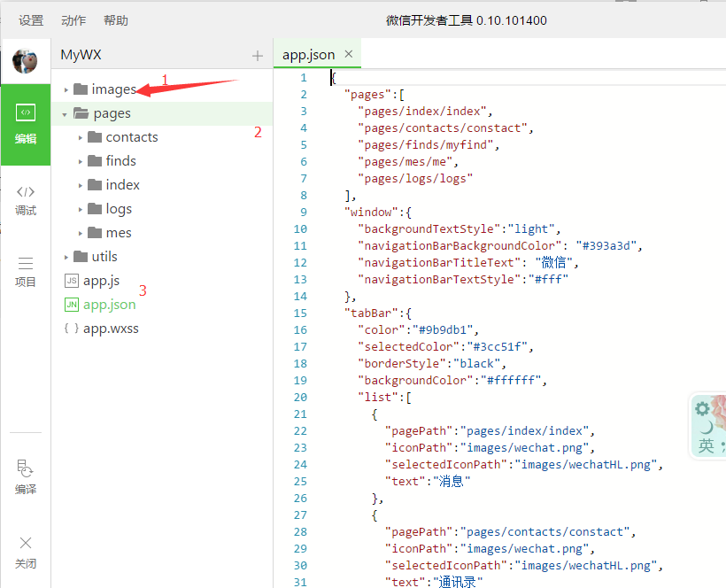Viewport: 726px width, 588px height.
Task: Click the JN file icon of app.json
Action: pyautogui.click(x=72, y=305)
